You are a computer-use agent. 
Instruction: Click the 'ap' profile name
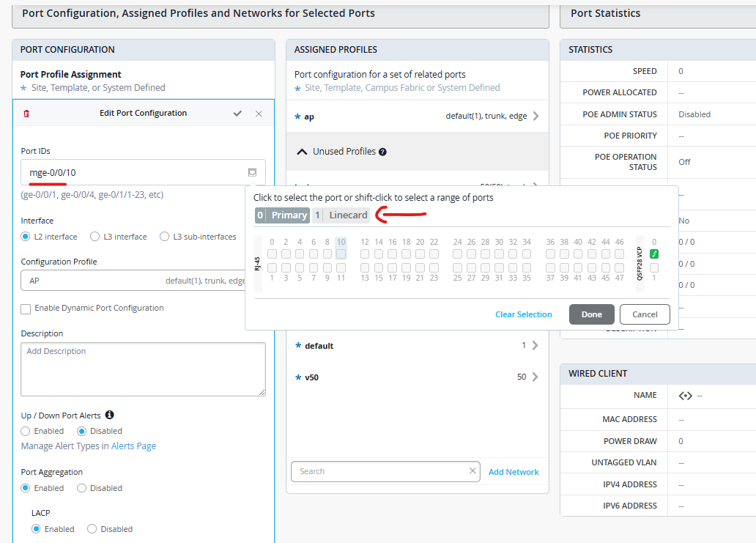(x=309, y=117)
